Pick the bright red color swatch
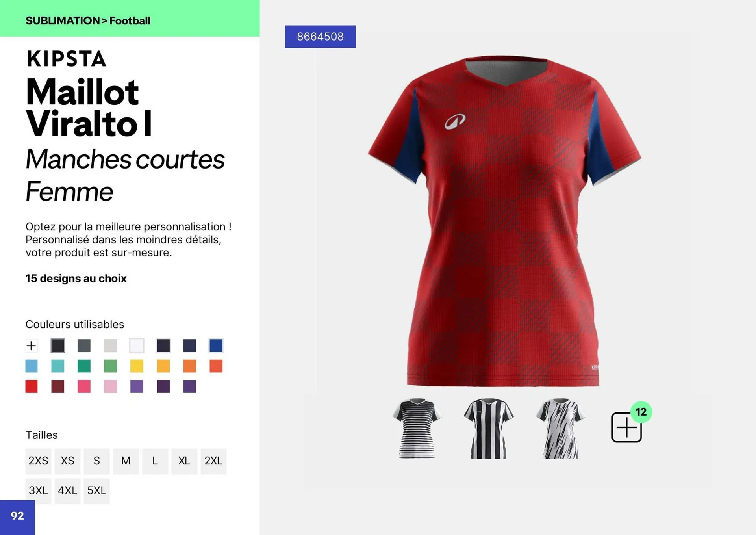 coord(31,386)
